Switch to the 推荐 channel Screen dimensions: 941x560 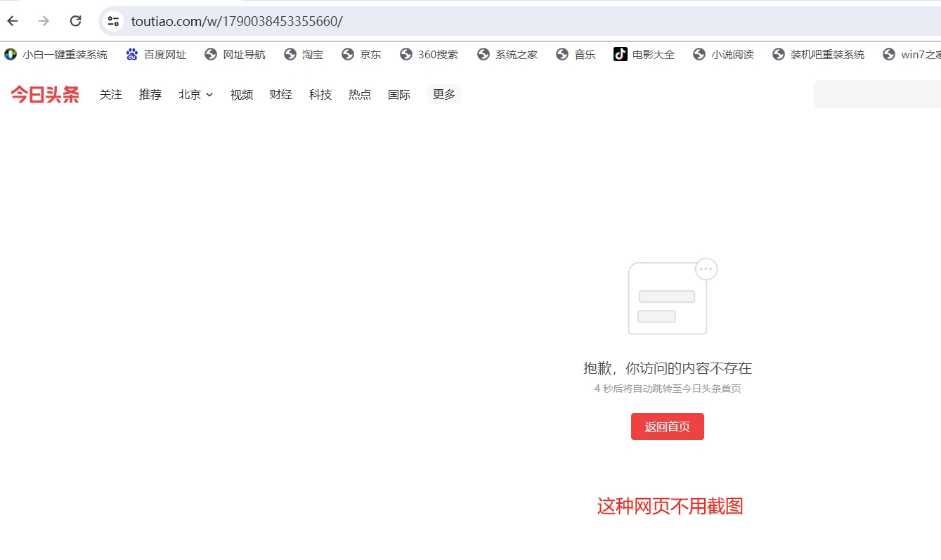coord(150,94)
